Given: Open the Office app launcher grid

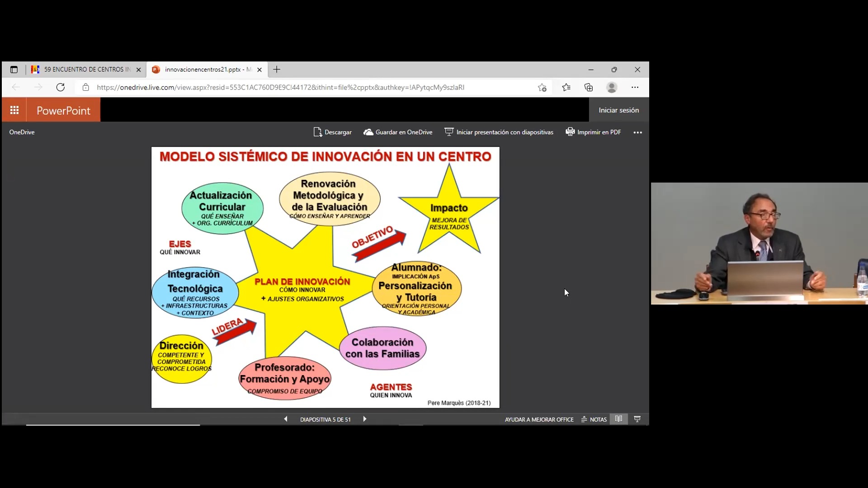Looking at the screenshot, I should [x=14, y=110].
